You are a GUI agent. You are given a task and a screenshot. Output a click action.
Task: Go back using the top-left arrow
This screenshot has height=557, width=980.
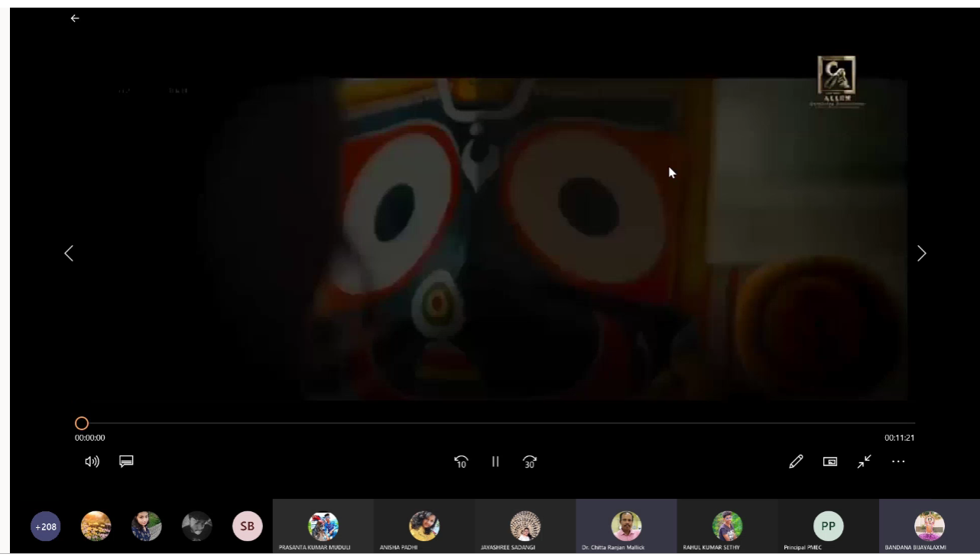75,18
